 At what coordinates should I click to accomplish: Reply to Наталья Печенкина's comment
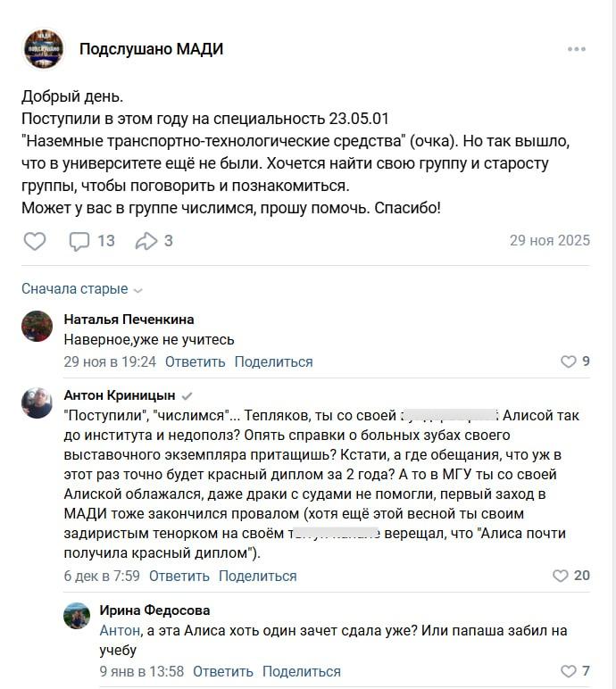click(195, 362)
